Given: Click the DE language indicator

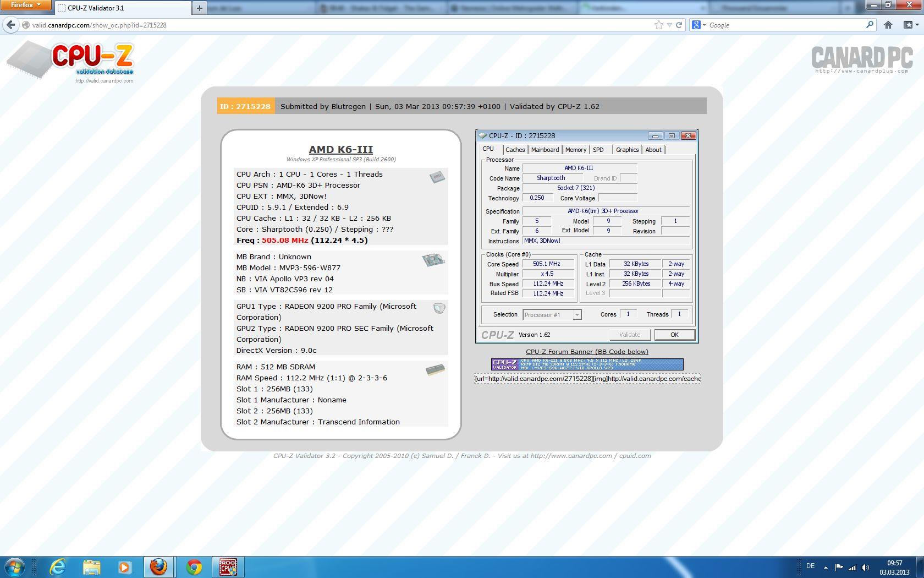Looking at the screenshot, I should point(810,566).
